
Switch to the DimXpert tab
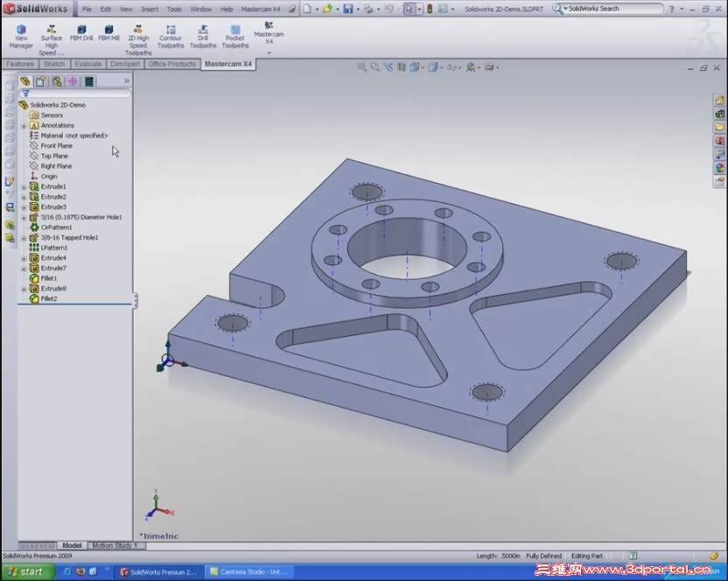point(125,64)
